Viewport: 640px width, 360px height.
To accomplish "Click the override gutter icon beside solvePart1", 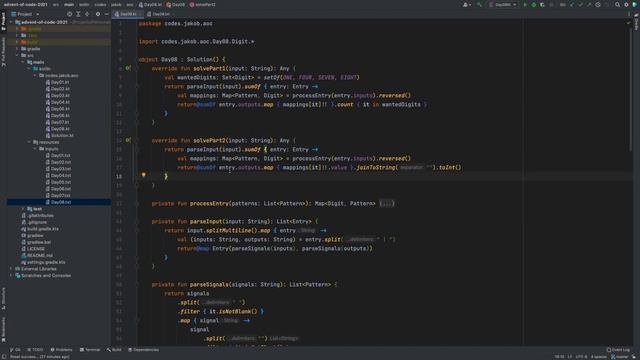I will [128, 68].
